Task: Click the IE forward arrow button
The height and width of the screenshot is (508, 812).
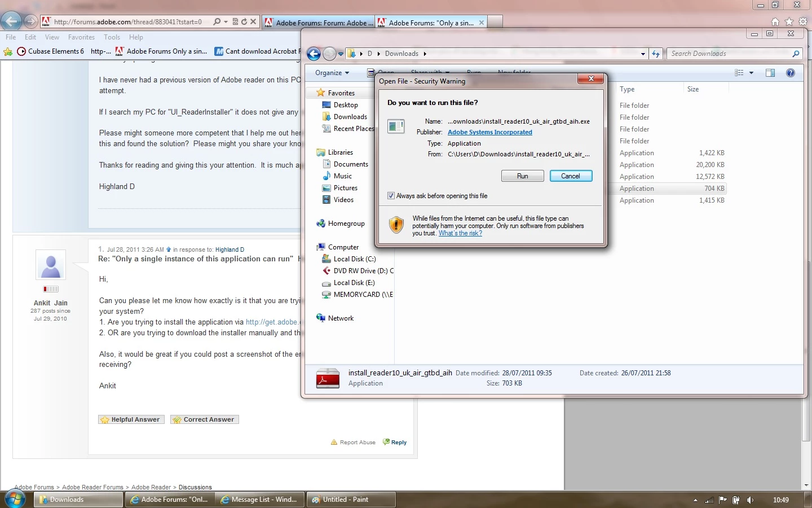Action: coord(31,21)
